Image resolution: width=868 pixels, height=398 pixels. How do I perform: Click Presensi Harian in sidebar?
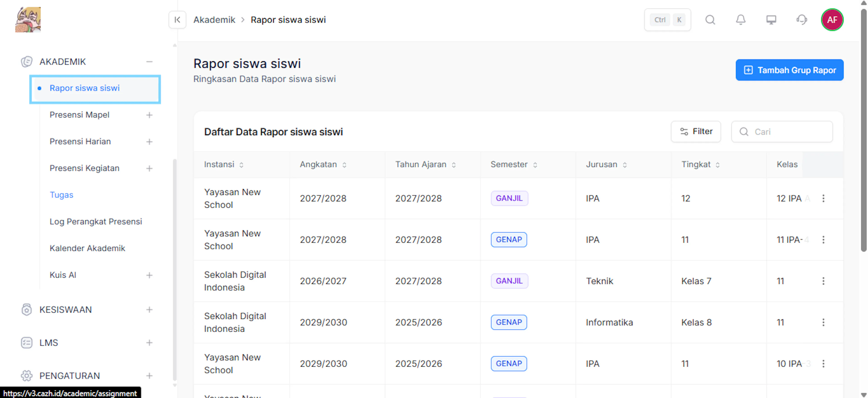coord(80,141)
